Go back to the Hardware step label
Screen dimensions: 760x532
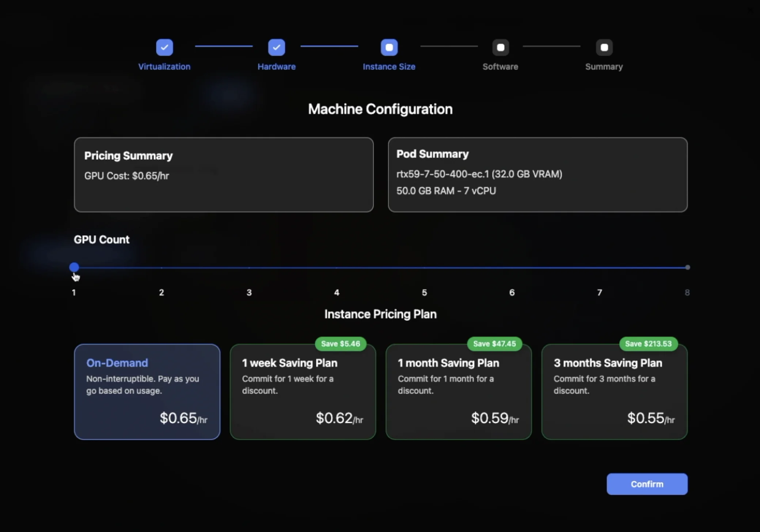pos(276,67)
